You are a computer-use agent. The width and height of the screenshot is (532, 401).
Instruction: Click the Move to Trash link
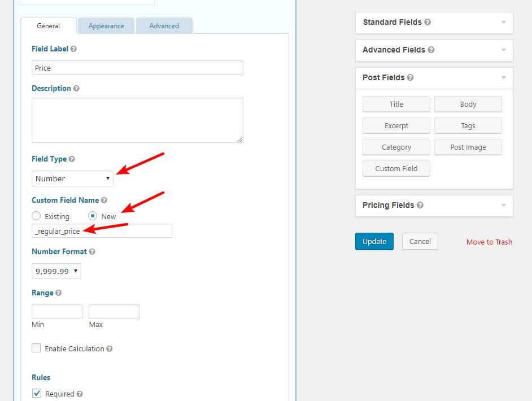coord(489,241)
